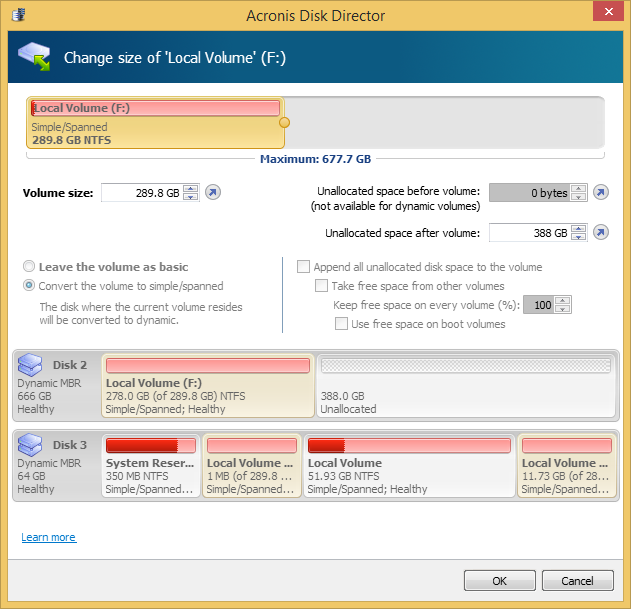The height and width of the screenshot is (609, 631).
Task: Select Local Volume (F:) on Disk 2
Action: (208, 386)
